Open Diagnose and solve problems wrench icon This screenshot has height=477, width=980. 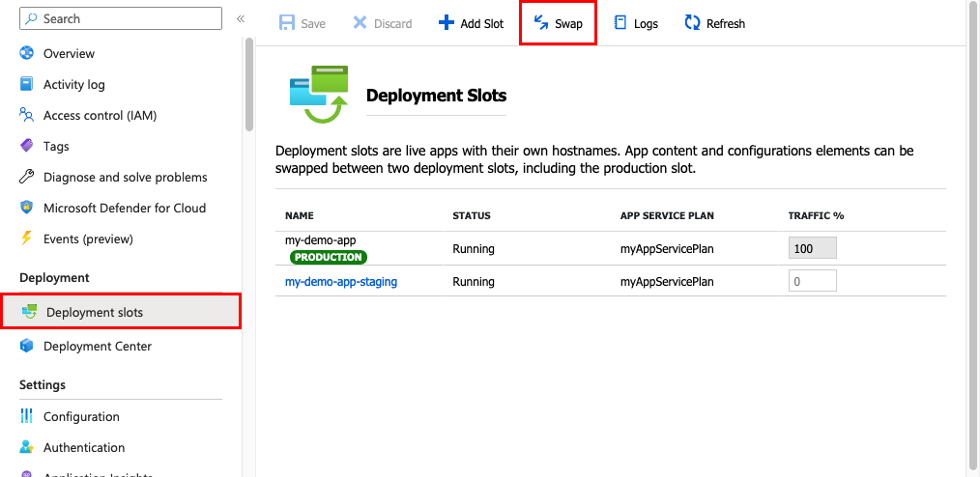27,177
